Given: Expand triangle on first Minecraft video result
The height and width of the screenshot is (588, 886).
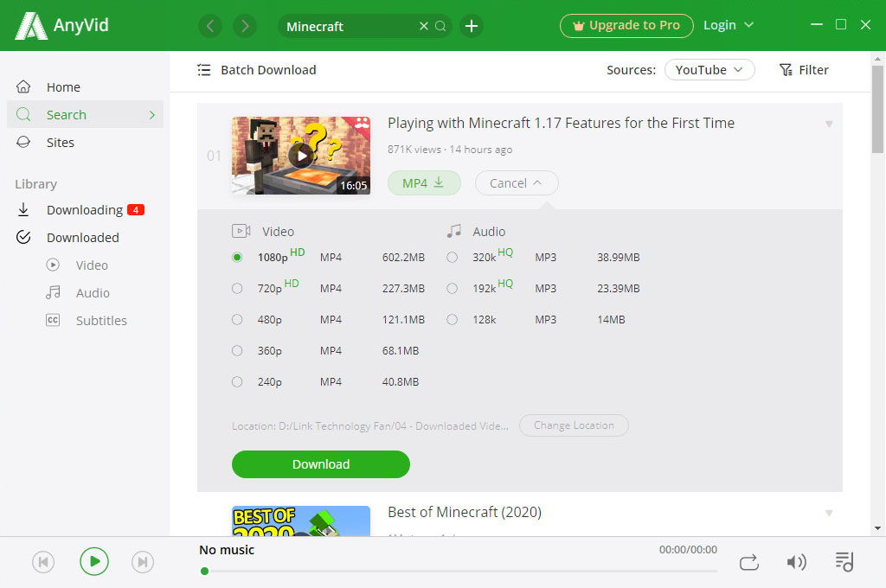Looking at the screenshot, I should point(828,124).
